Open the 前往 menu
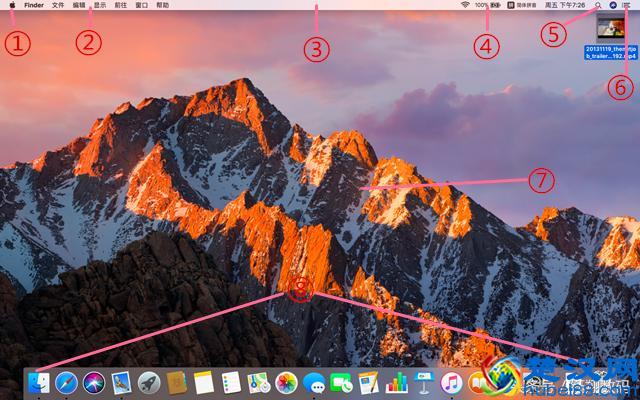Screen dimensions: 640x400 pyautogui.click(x=120, y=5)
